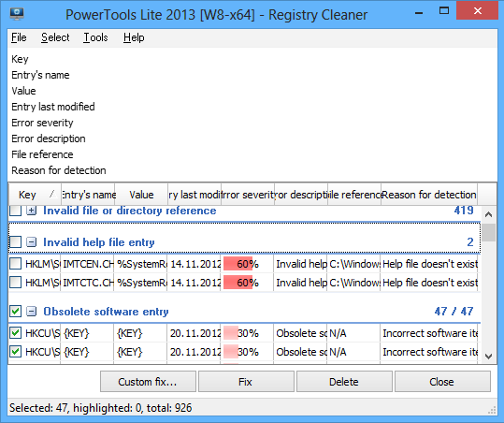
Task: Click the Delete button
Action: pyautogui.click(x=344, y=382)
